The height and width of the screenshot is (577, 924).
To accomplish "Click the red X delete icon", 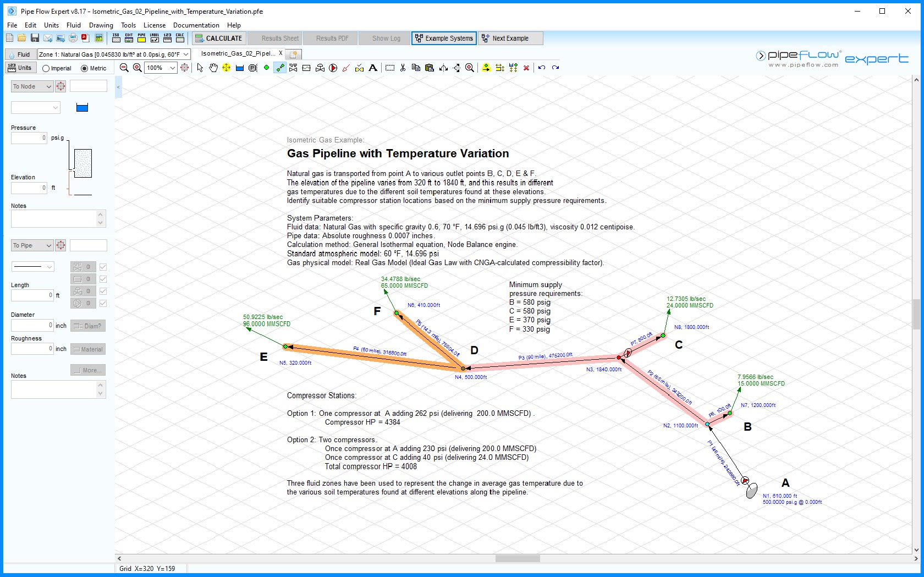I will (x=526, y=68).
